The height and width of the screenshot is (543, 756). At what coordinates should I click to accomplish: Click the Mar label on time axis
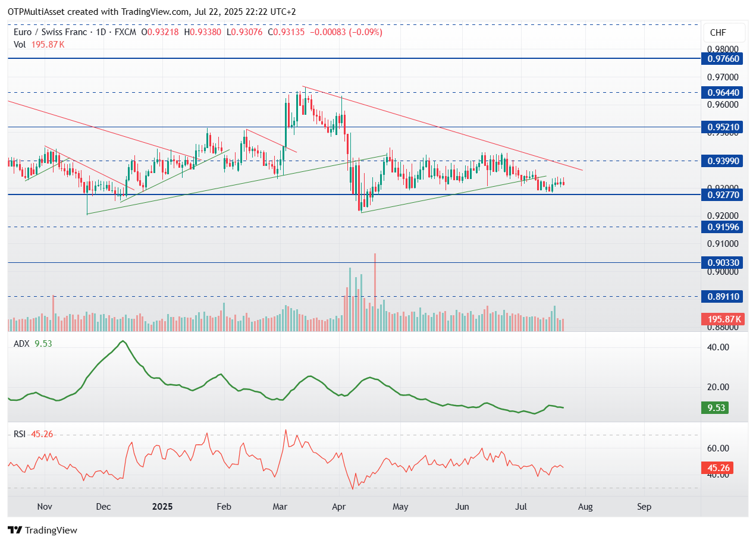coord(280,507)
